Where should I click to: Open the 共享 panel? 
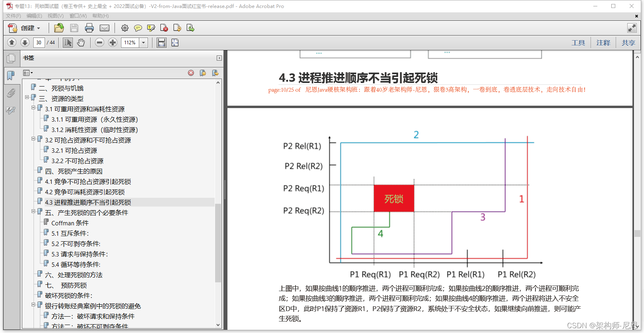tap(628, 43)
